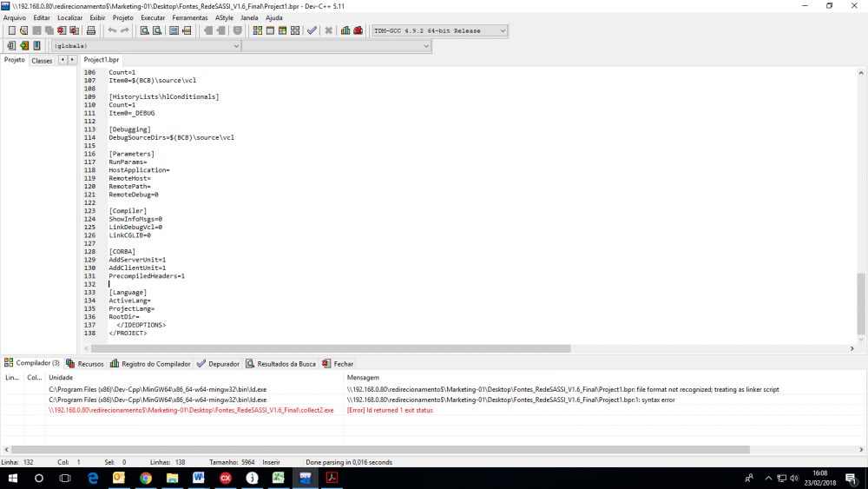
Task: Open the TDM-GCC 4.9.2 compiler set dropdown
Action: point(439,30)
